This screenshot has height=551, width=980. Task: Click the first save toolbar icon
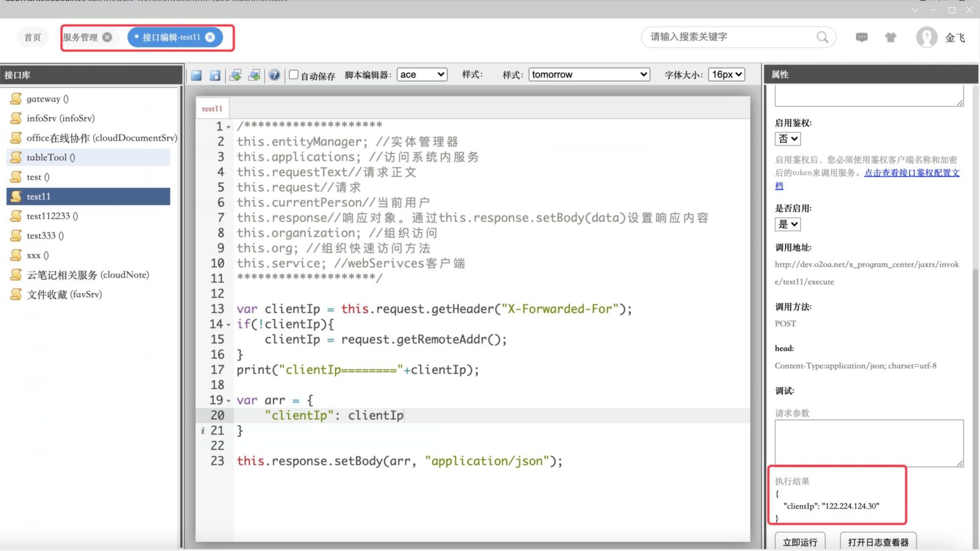[196, 75]
